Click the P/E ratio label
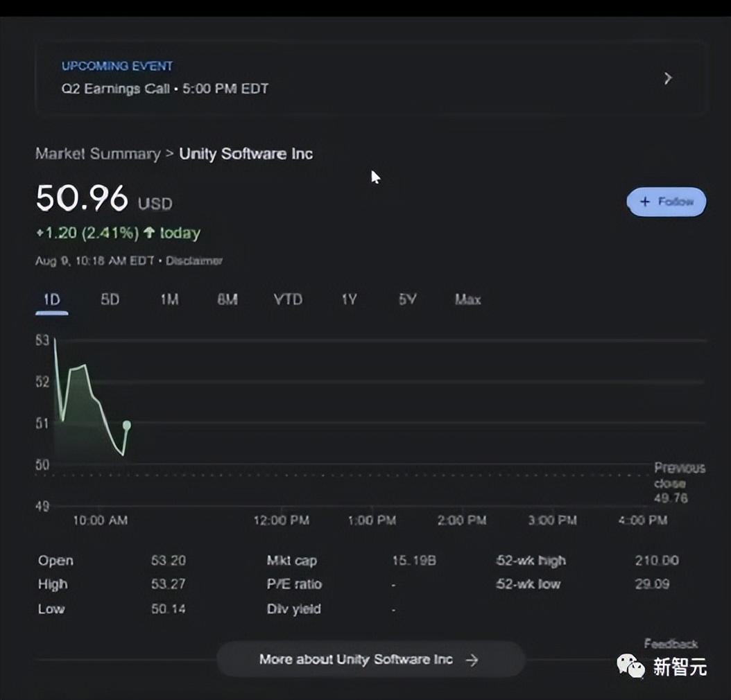The width and height of the screenshot is (731, 700). point(294,584)
